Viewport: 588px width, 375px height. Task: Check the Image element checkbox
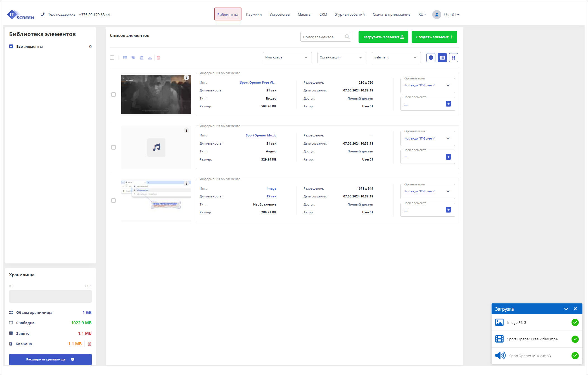pyautogui.click(x=113, y=201)
